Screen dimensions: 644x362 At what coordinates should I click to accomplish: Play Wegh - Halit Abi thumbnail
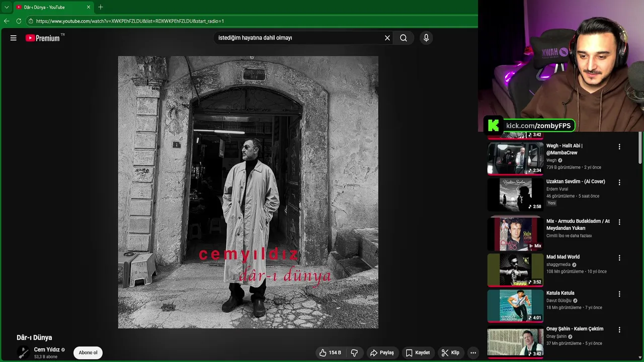point(516,158)
